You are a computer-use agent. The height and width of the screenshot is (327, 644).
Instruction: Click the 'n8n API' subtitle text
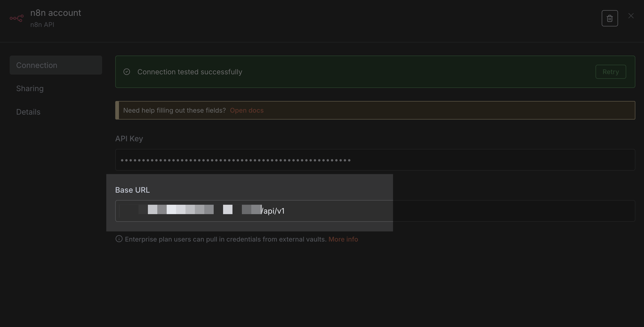tap(42, 25)
